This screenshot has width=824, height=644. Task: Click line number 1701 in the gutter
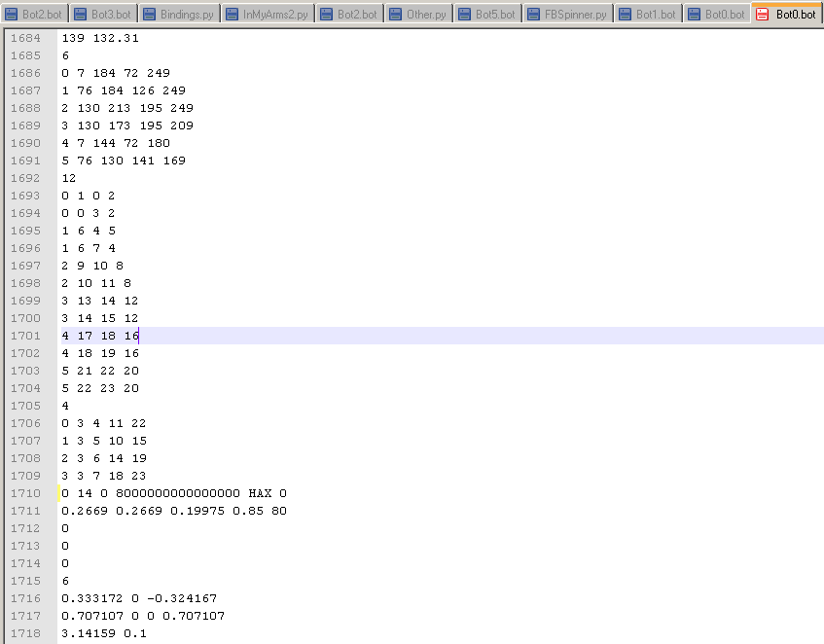(x=25, y=336)
